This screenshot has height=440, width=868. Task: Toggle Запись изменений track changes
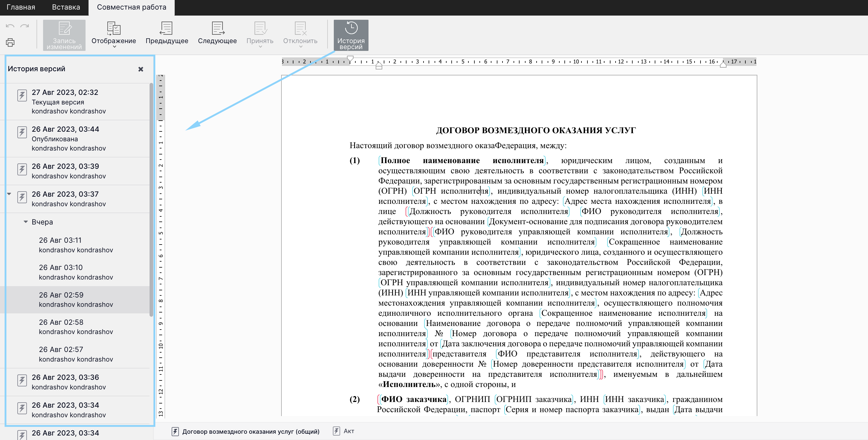64,35
